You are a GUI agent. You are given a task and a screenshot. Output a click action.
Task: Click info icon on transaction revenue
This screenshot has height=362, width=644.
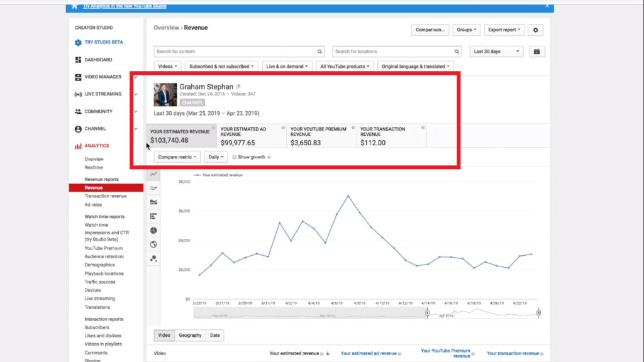[423, 128]
